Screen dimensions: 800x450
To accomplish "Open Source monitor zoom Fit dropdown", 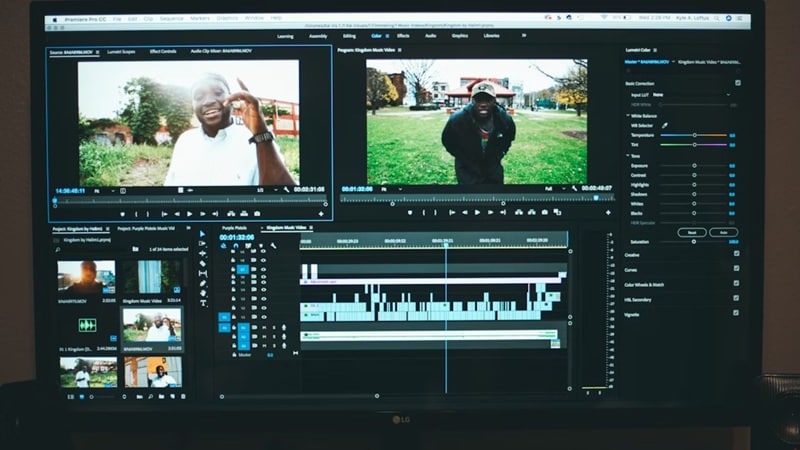I will tap(104, 191).
